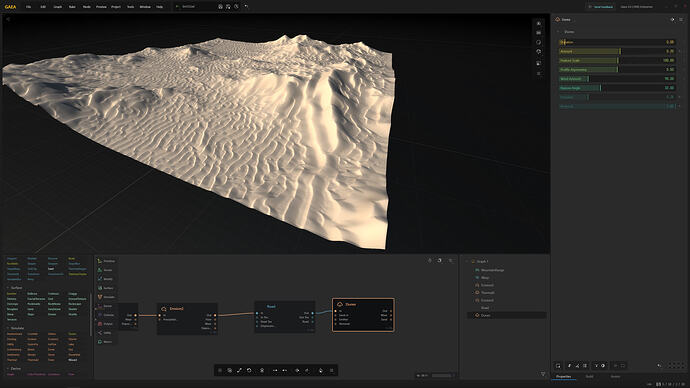The image size is (690, 388).
Task: Adjust the Profile Asymmetry slider
Action: 617,70
